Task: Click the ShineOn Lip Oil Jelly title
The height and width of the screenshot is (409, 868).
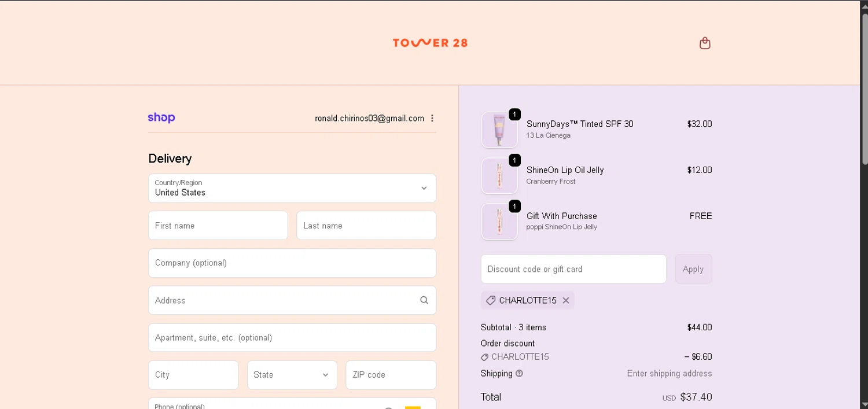Action: coord(565,170)
